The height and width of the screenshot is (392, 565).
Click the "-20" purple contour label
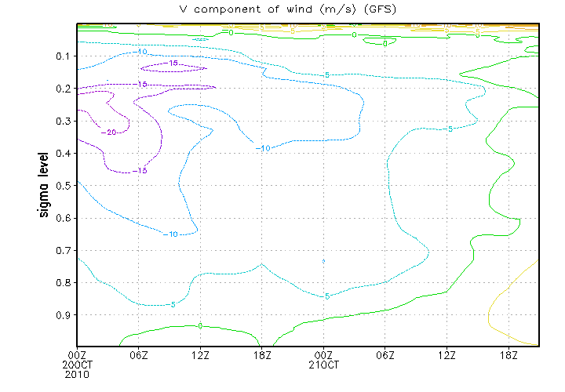click(109, 132)
